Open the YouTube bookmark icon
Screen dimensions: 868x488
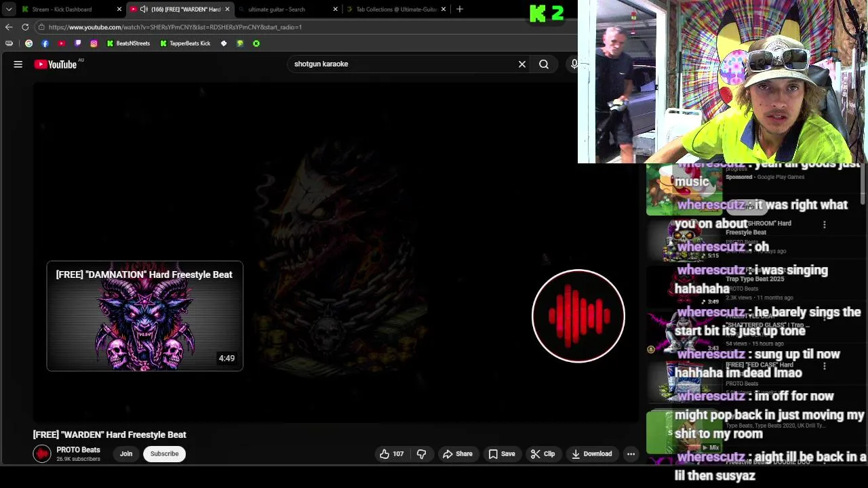click(x=61, y=43)
